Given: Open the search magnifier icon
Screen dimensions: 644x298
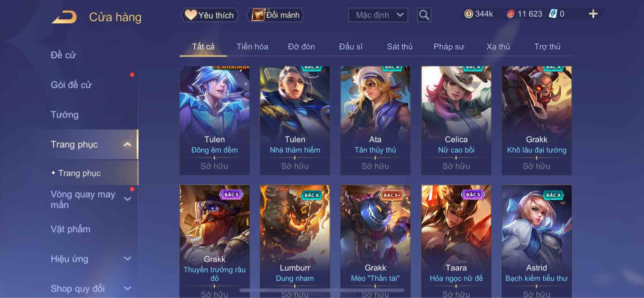Looking at the screenshot, I should (424, 15).
